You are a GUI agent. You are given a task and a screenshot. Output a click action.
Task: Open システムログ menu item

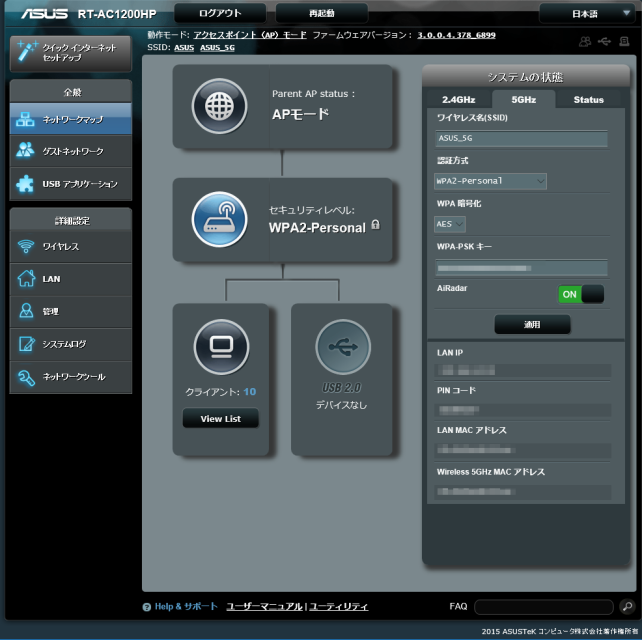pos(71,344)
